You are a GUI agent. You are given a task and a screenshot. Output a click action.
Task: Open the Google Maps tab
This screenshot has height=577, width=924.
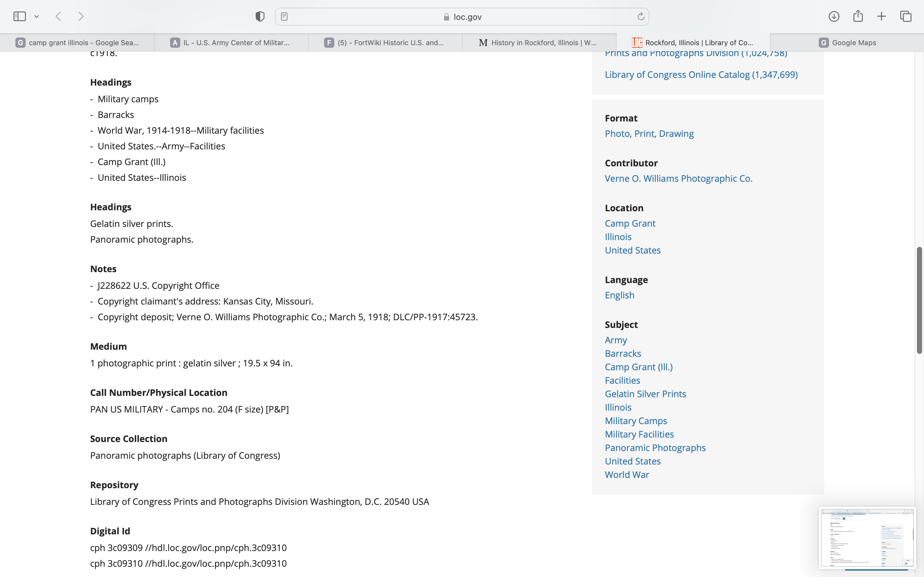click(x=847, y=43)
